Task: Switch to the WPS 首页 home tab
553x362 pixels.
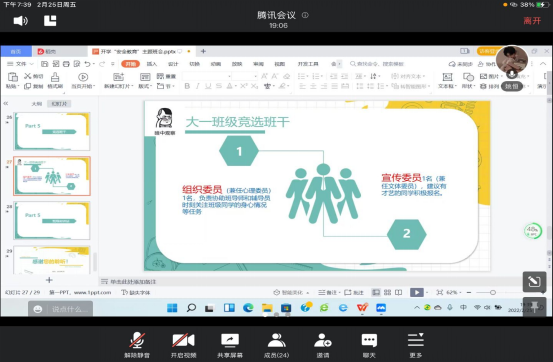Action: (16, 52)
